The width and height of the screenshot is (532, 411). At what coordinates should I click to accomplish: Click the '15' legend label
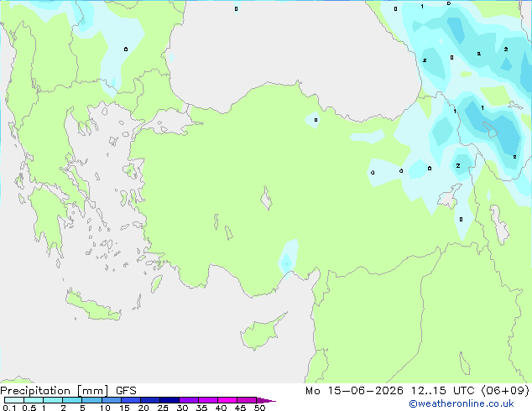pos(124,408)
